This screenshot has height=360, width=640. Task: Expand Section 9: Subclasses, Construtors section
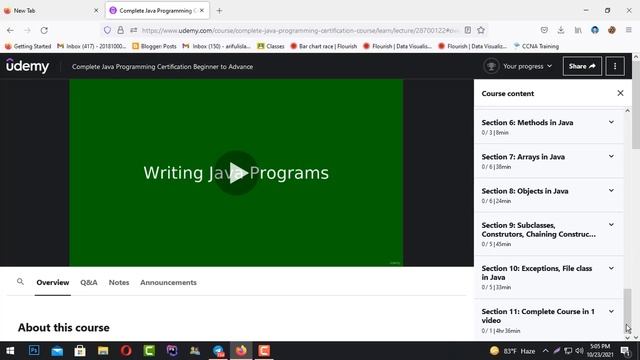point(549,234)
